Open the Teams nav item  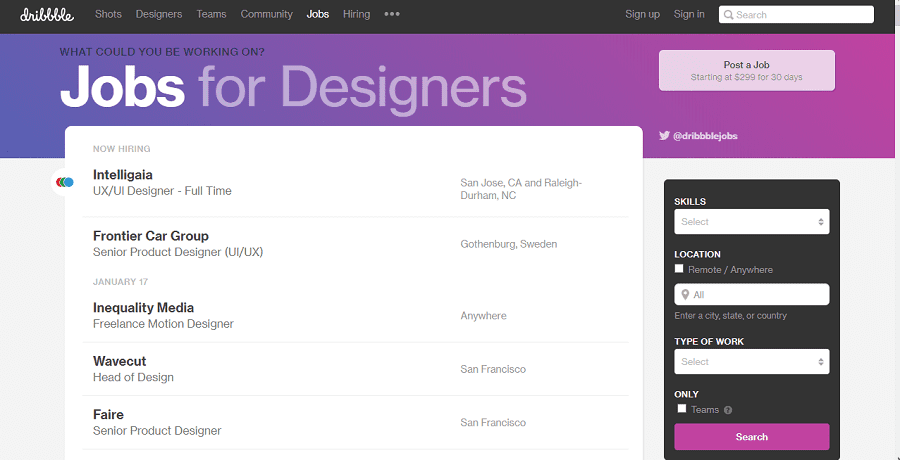[211, 14]
